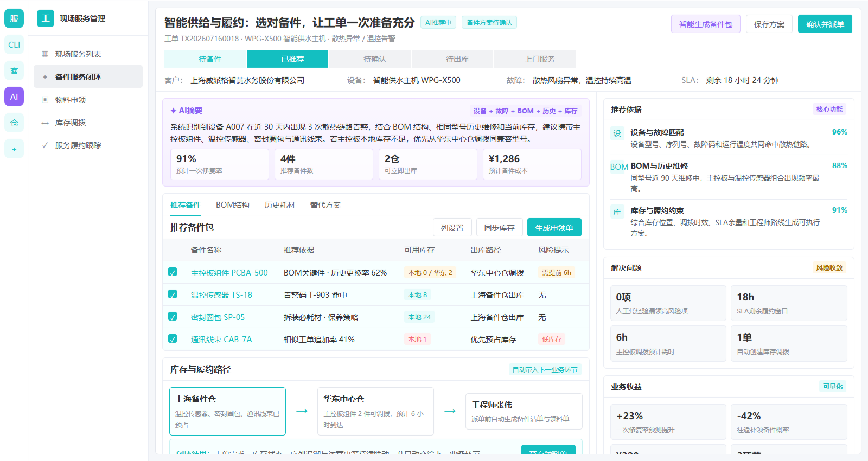This screenshot has width=868, height=461.
Task: Click the 库存调拨 transfer arrows icon
Action: click(45, 123)
